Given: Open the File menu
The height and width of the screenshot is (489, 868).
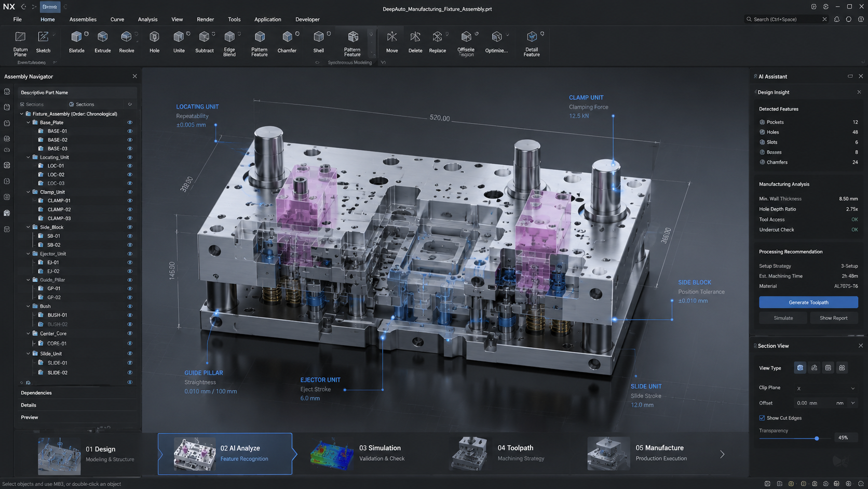Looking at the screenshot, I should point(17,19).
